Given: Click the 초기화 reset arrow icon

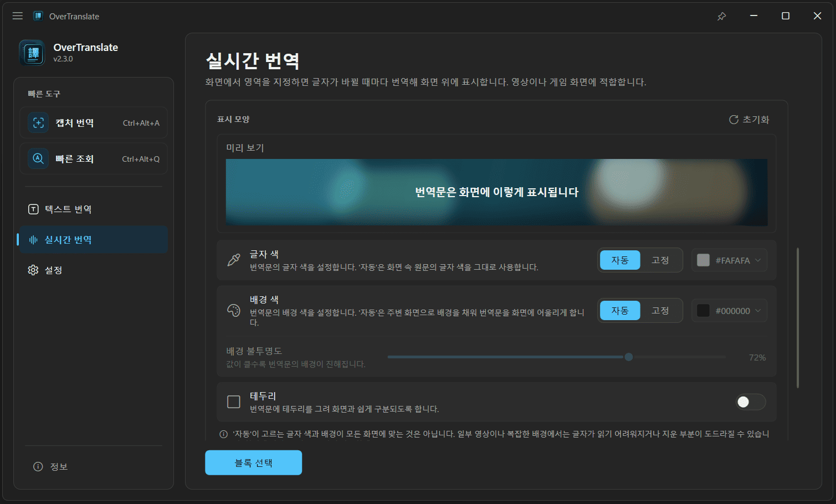Looking at the screenshot, I should (x=734, y=120).
